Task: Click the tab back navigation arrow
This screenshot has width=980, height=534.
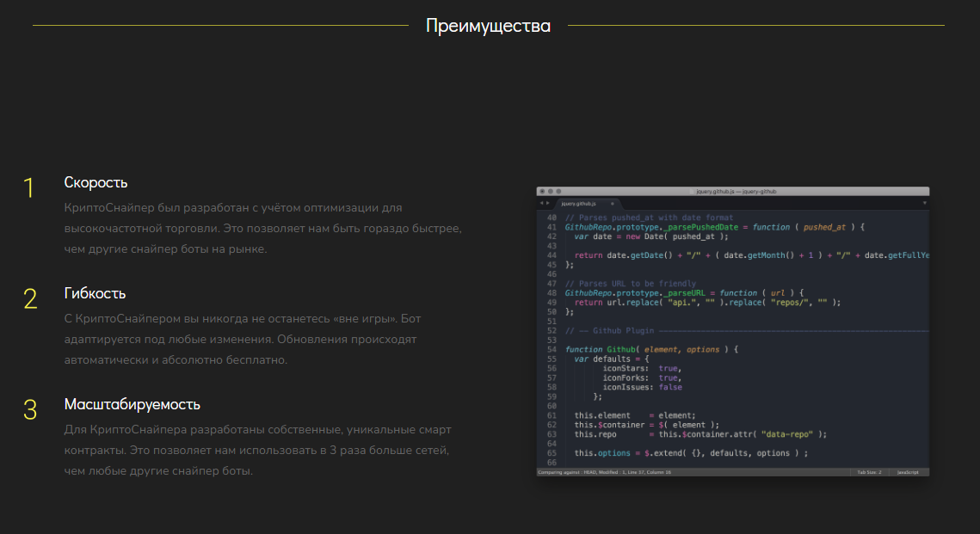Action: pos(541,203)
